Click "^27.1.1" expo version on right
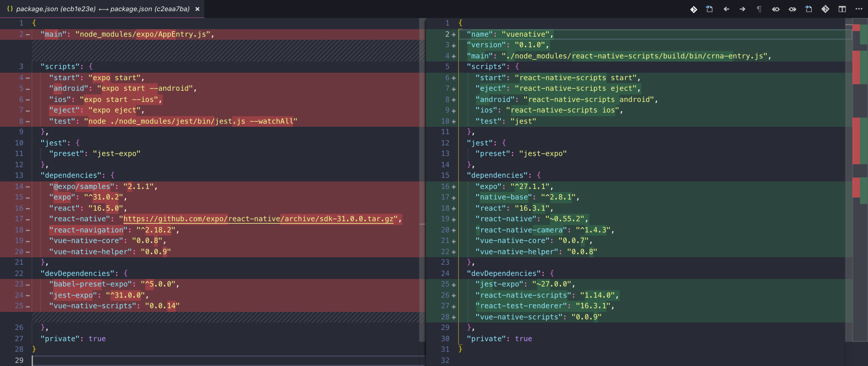Viewport: 868px width, 366px height. 530,187
